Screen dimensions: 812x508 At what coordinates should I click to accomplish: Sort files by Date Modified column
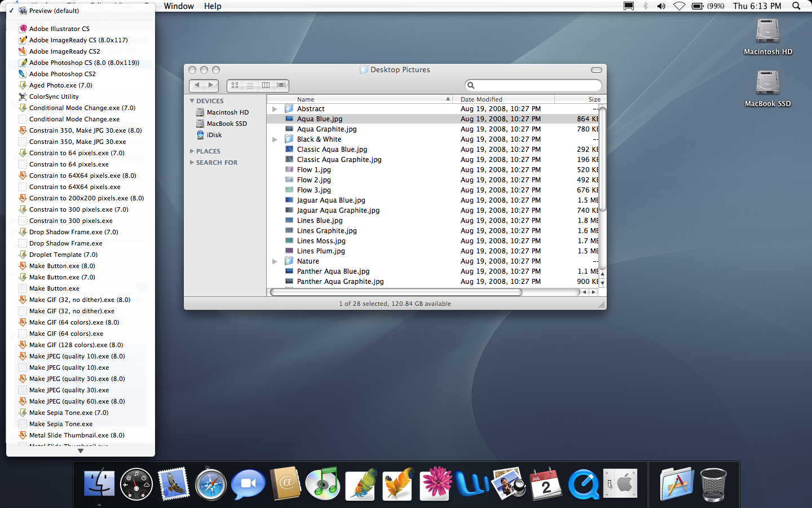coord(504,99)
